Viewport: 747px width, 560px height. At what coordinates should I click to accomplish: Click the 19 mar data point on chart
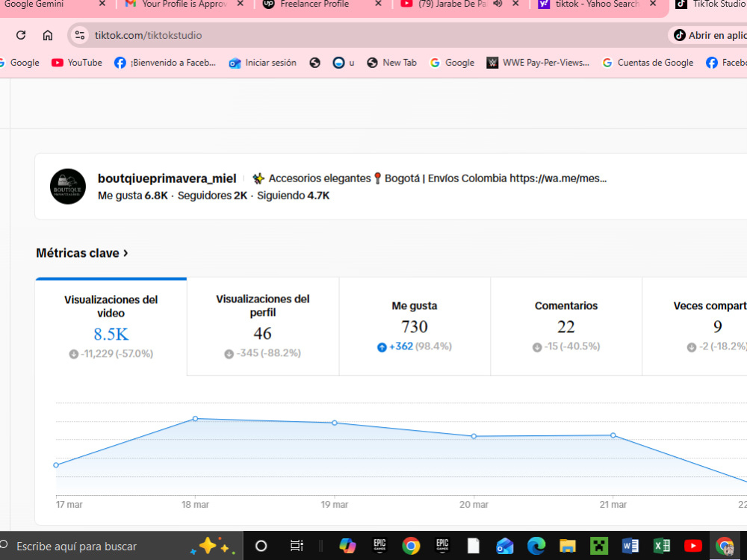pyautogui.click(x=335, y=423)
